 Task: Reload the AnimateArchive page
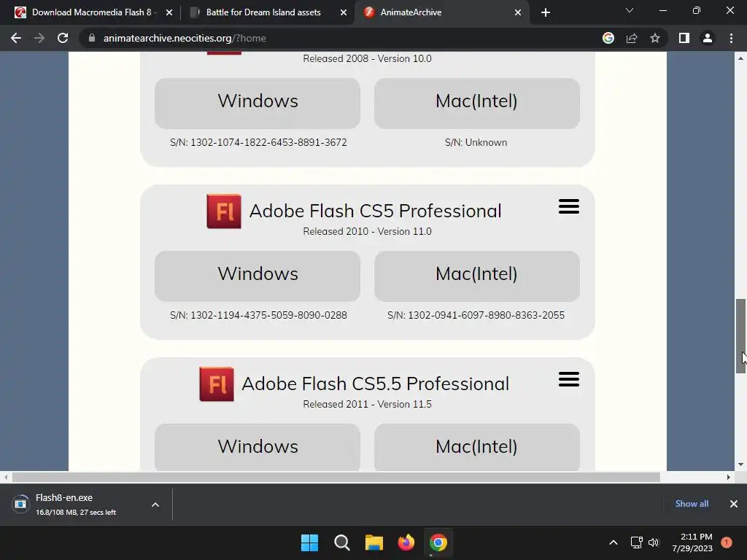coord(63,38)
